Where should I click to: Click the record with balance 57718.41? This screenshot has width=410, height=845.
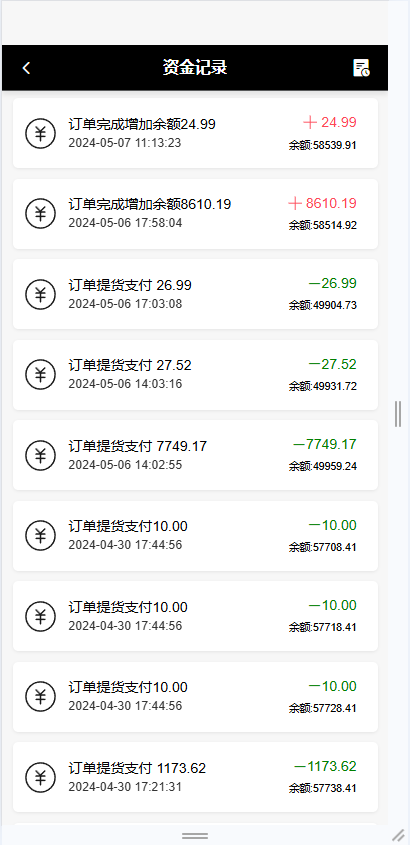196,616
